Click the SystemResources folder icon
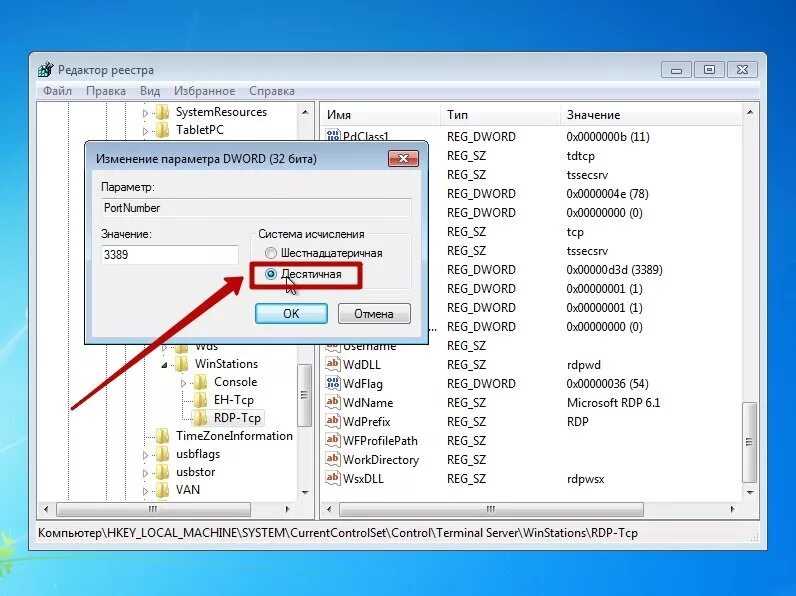Viewport: 796px width, 596px height. (162, 112)
